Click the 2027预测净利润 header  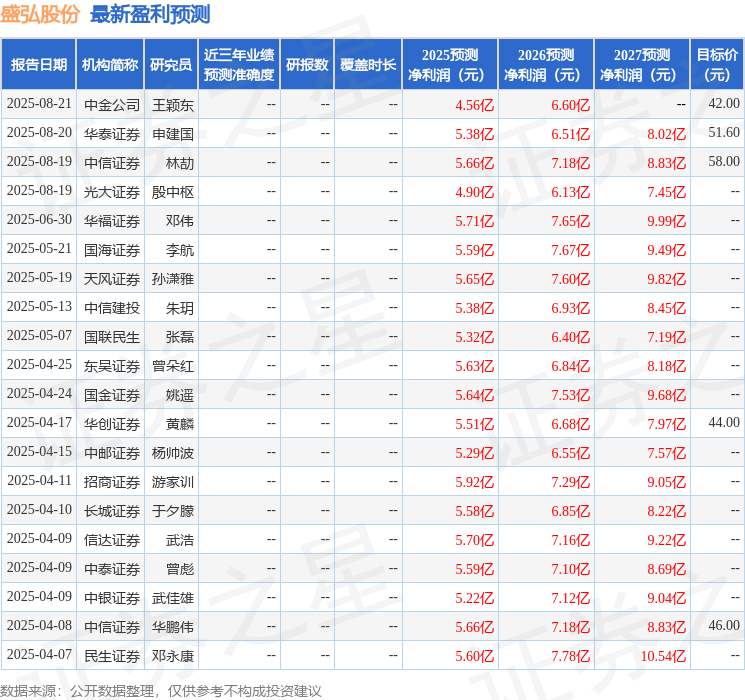[642, 65]
